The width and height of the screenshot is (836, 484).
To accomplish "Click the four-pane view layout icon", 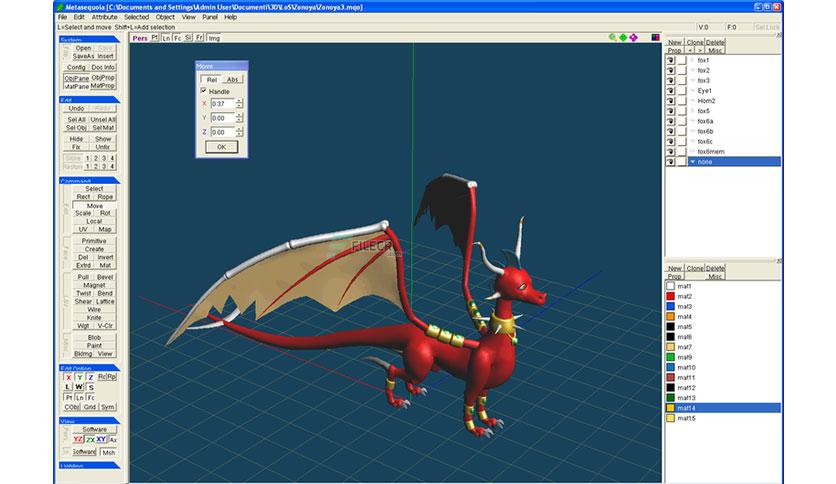I will pyautogui.click(x=655, y=37).
